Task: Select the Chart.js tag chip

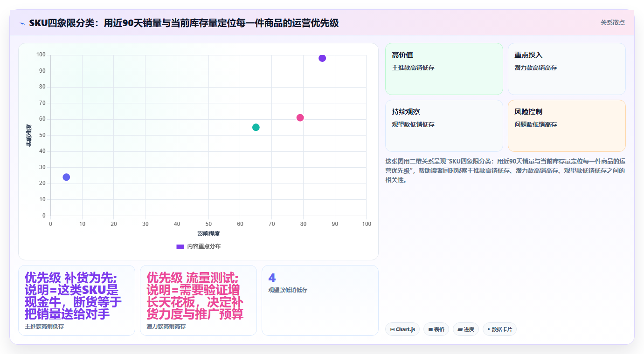Action: point(402,329)
